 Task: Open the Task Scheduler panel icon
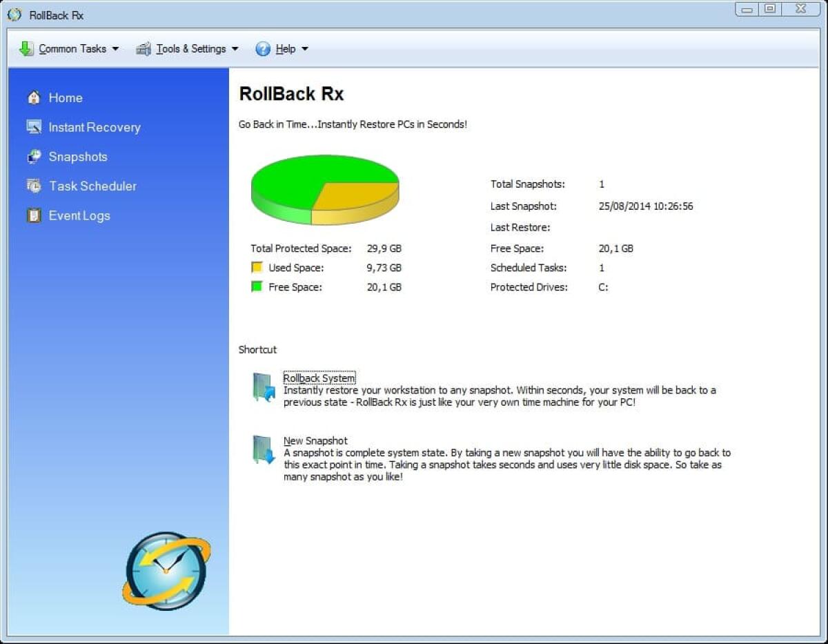tap(34, 186)
